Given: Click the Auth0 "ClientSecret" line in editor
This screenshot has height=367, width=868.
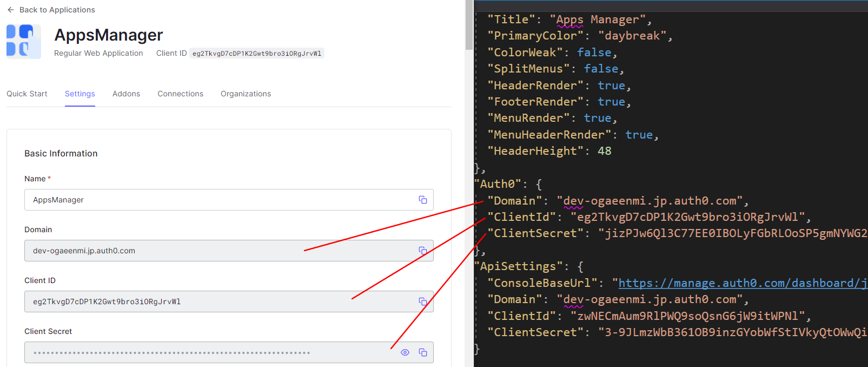Looking at the screenshot, I should (x=677, y=233).
